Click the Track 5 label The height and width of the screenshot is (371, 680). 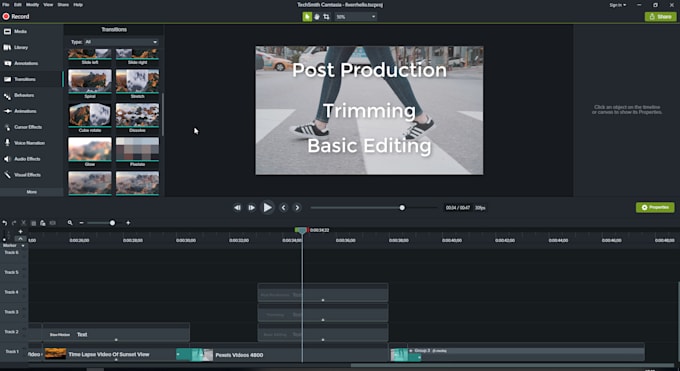tap(12, 272)
